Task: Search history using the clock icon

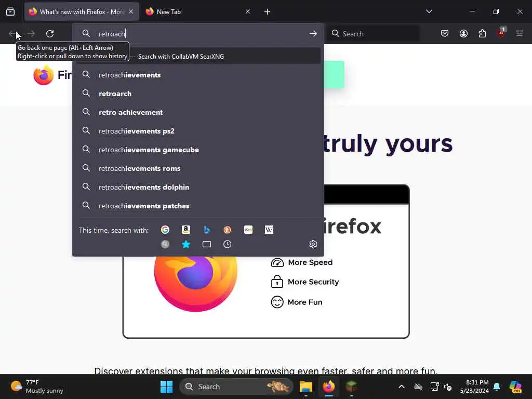Action: [x=228, y=244]
